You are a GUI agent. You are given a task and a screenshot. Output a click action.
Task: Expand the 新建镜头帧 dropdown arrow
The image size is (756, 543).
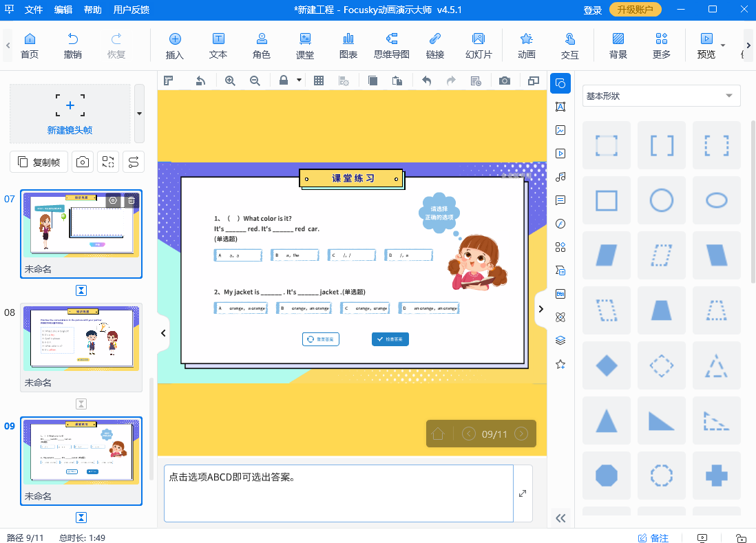click(139, 114)
